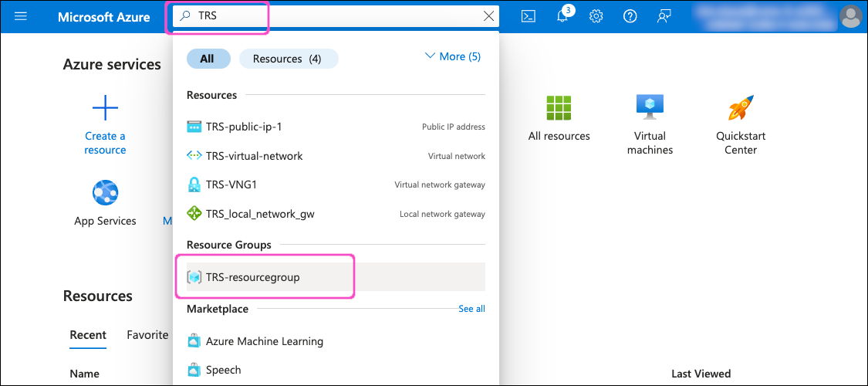Viewport: 868px width, 386px height.
Task: Clear the search text with X
Action: [488, 16]
